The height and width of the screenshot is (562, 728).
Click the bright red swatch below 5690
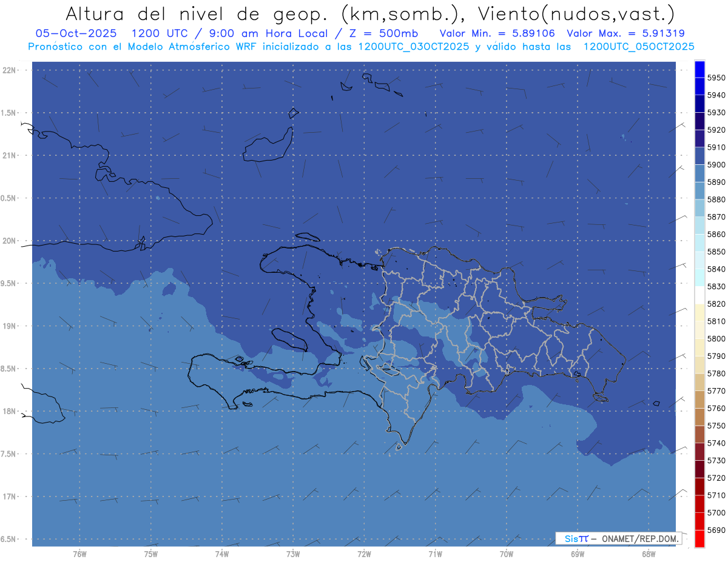click(699, 539)
